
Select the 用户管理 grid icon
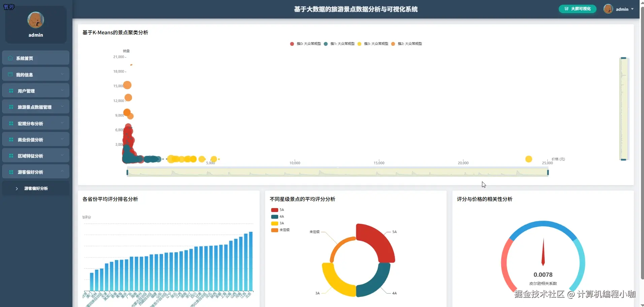point(11,91)
